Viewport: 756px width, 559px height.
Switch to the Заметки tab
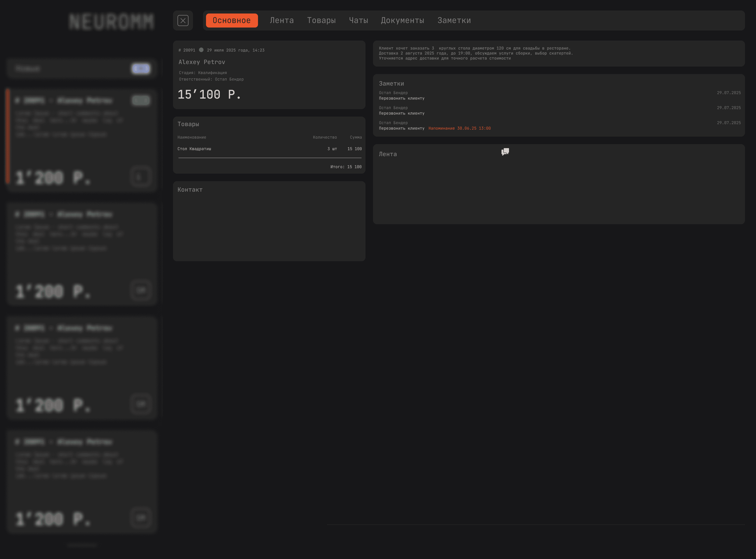[454, 21]
